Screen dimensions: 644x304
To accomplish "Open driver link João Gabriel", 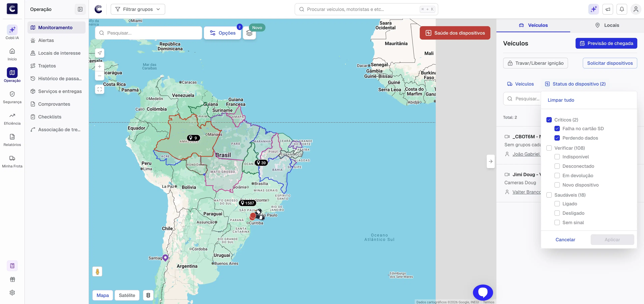I will click(x=526, y=154).
